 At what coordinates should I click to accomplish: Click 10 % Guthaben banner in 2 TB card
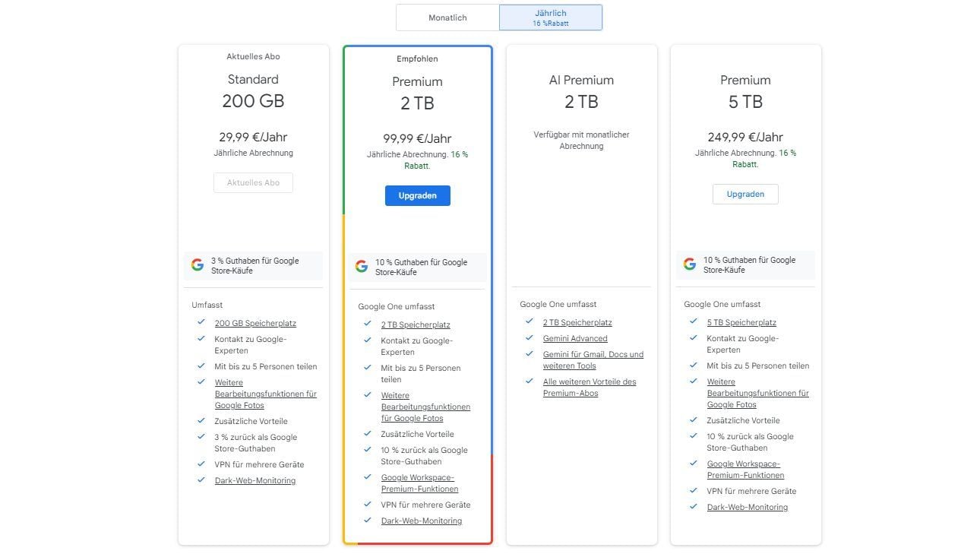tap(417, 268)
